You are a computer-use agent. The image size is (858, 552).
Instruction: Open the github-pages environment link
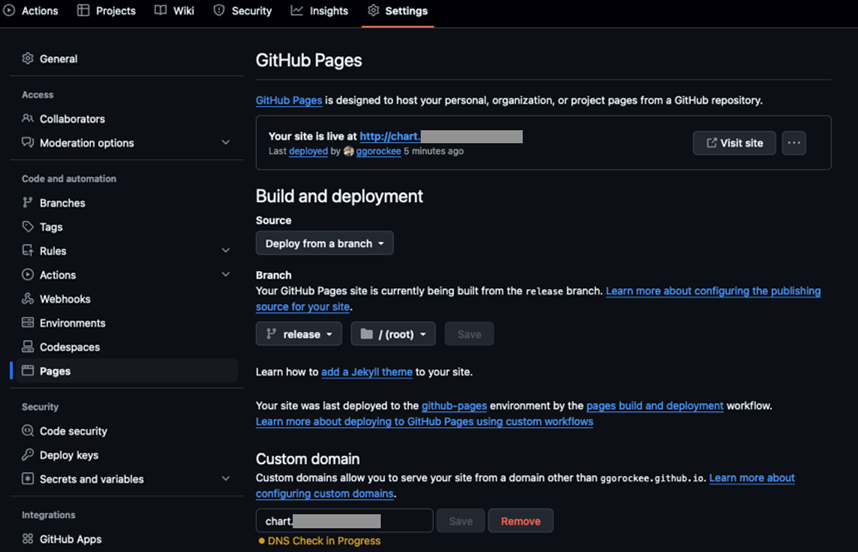454,406
